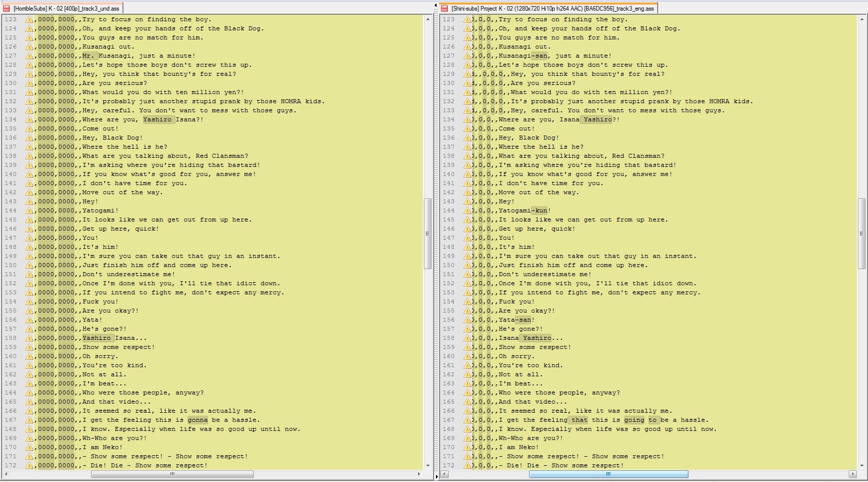Click the right pane vertical scrollbar thumb
This screenshot has width=868, height=482.
pos(861,233)
